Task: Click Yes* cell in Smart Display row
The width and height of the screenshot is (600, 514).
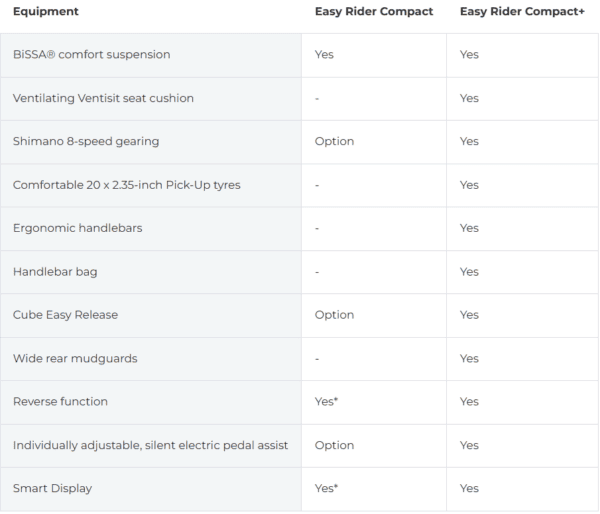Action: (x=326, y=489)
